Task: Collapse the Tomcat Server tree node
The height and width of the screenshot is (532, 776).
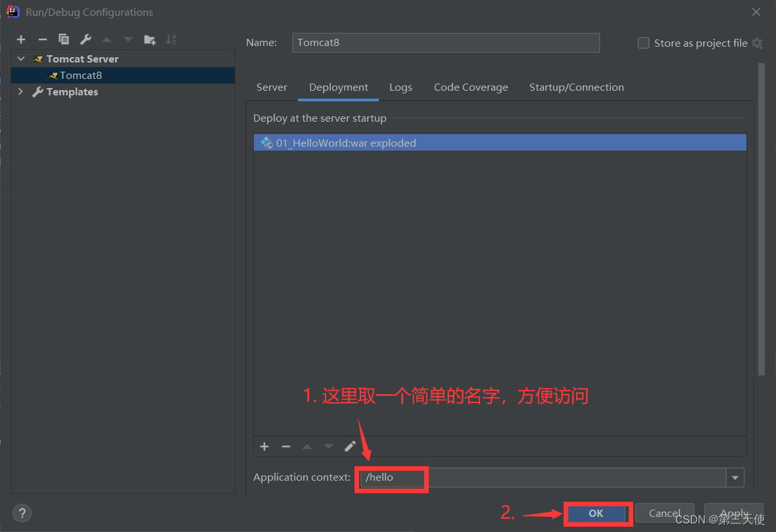Action: (20, 58)
